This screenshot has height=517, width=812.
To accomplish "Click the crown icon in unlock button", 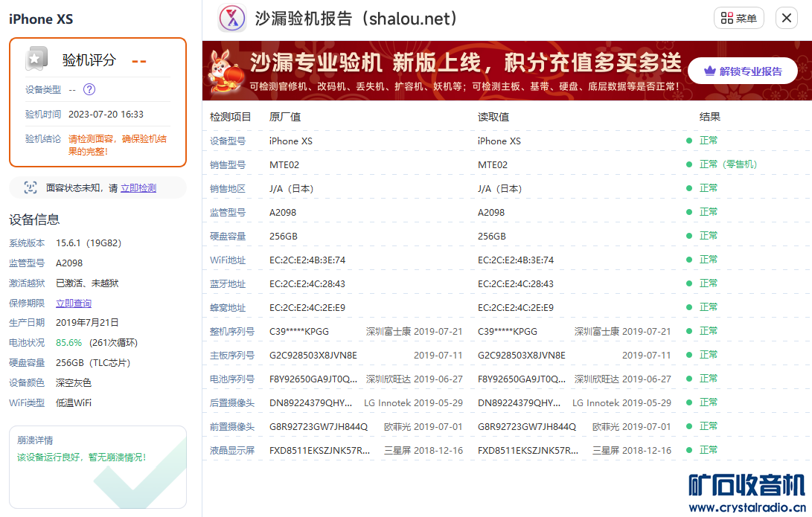I will (x=709, y=71).
